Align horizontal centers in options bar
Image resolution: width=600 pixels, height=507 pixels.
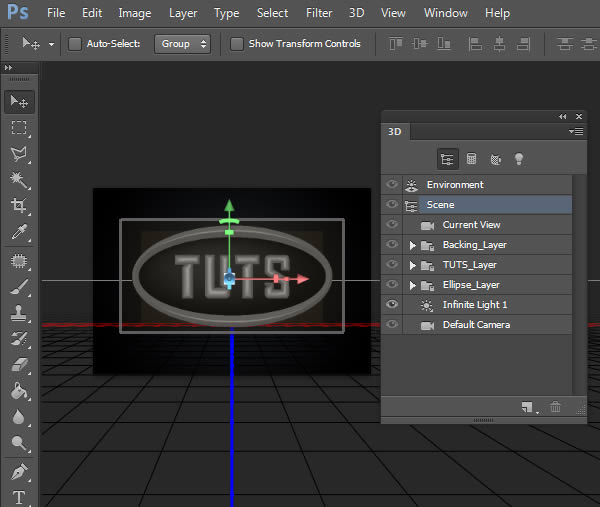(x=499, y=44)
